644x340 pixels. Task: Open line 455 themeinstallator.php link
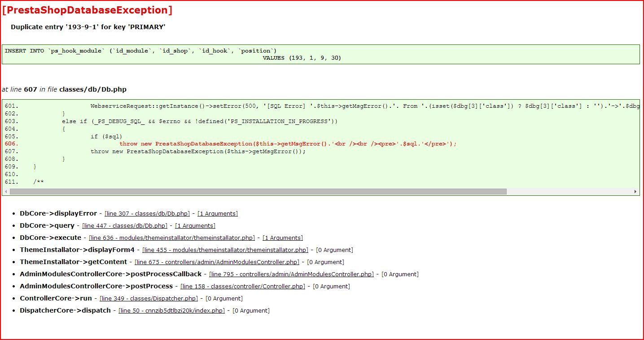click(x=225, y=250)
